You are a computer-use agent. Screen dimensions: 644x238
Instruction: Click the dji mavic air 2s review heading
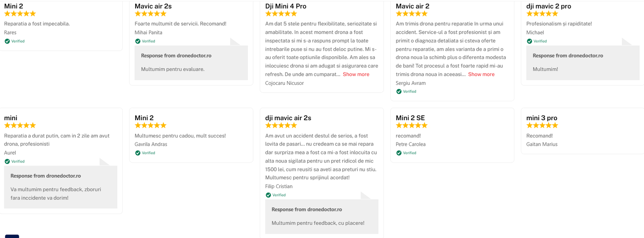tap(288, 118)
